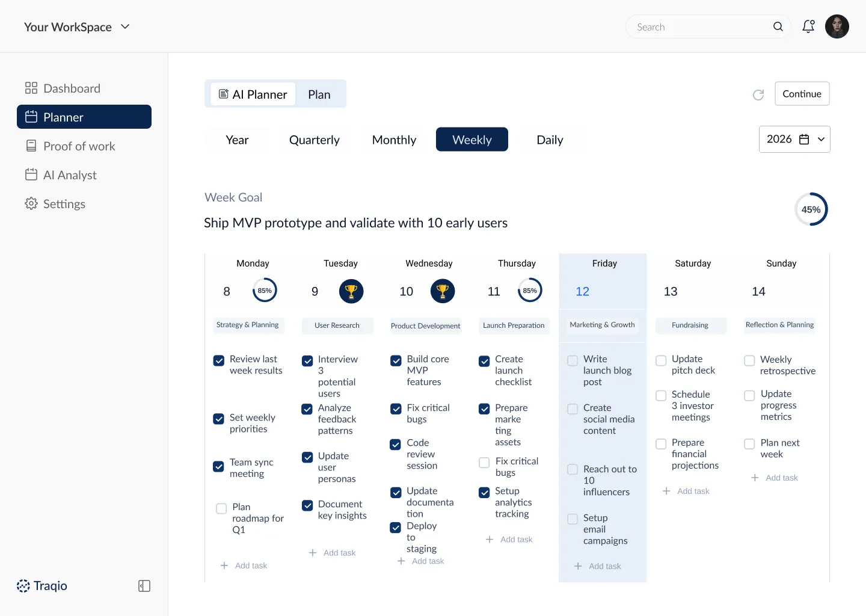
Task: Select the Daily view tab
Action: tap(549, 140)
